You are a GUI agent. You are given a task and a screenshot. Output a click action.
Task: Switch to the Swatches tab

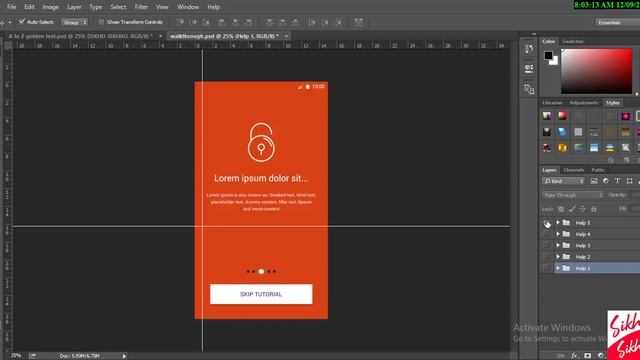pyautogui.click(x=573, y=41)
